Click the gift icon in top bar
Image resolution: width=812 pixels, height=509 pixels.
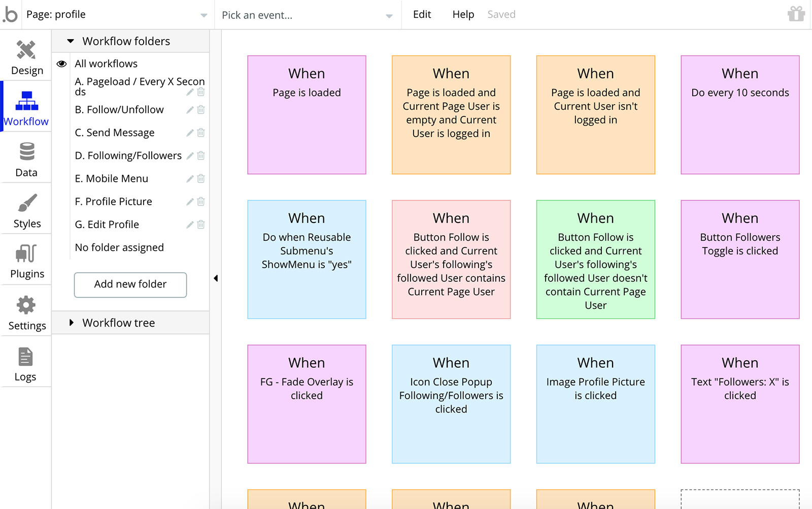pos(796,14)
